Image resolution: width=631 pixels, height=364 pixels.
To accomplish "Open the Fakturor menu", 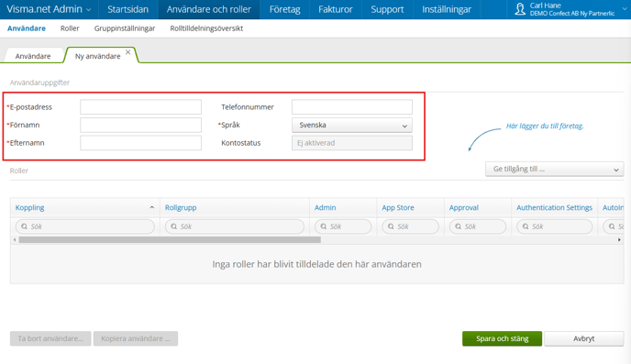I will tap(336, 9).
